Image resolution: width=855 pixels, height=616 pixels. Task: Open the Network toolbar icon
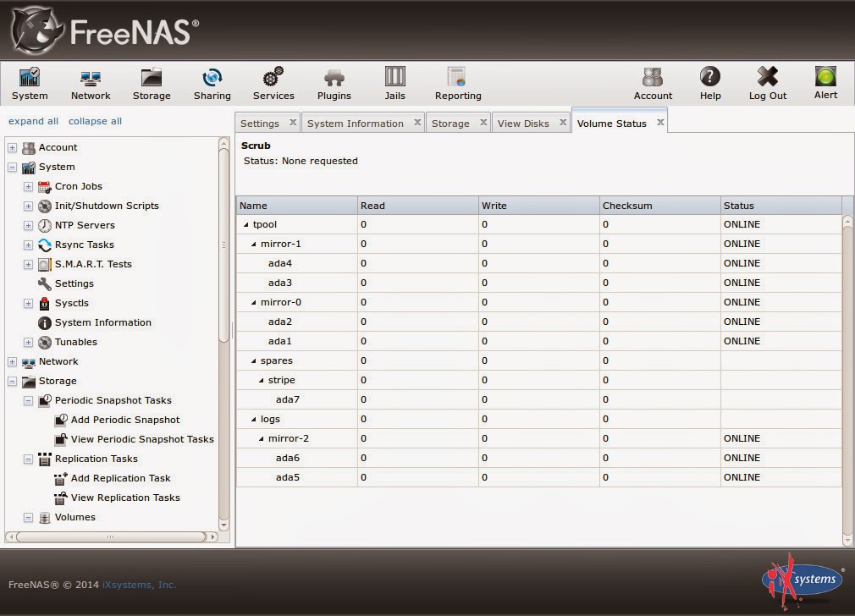click(91, 78)
